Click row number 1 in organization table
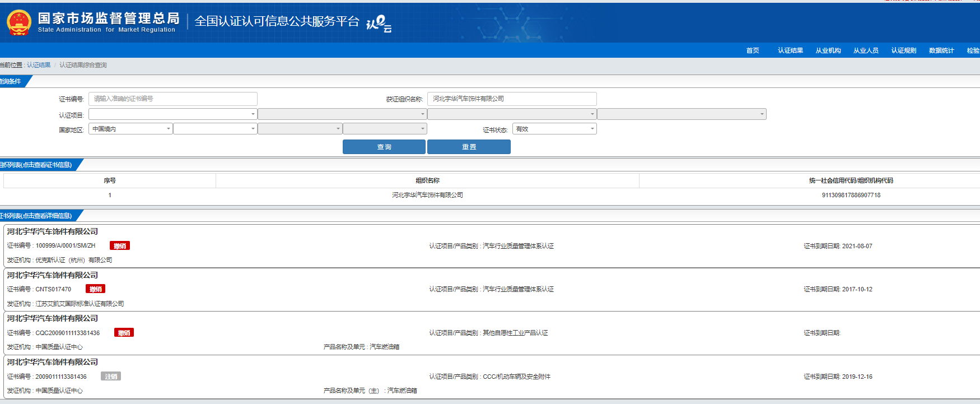The image size is (980, 404). pos(110,195)
